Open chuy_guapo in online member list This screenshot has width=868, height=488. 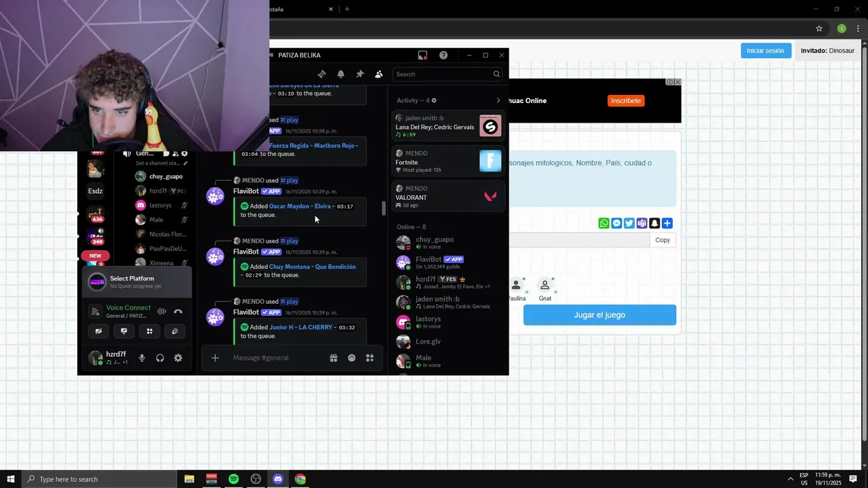tap(448, 243)
